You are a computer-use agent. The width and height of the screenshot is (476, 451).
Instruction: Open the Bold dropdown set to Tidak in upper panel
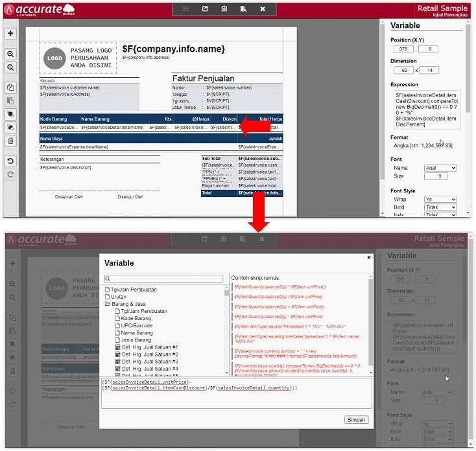coord(440,207)
